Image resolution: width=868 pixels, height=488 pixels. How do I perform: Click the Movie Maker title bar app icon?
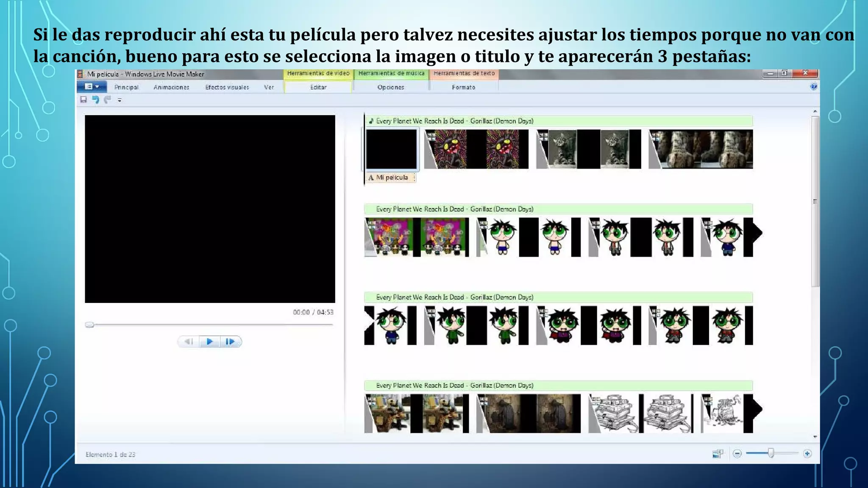pyautogui.click(x=80, y=74)
